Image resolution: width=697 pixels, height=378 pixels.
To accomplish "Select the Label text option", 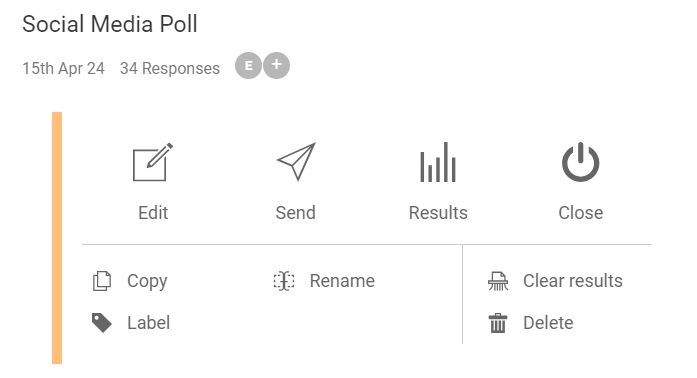I will coord(148,323).
